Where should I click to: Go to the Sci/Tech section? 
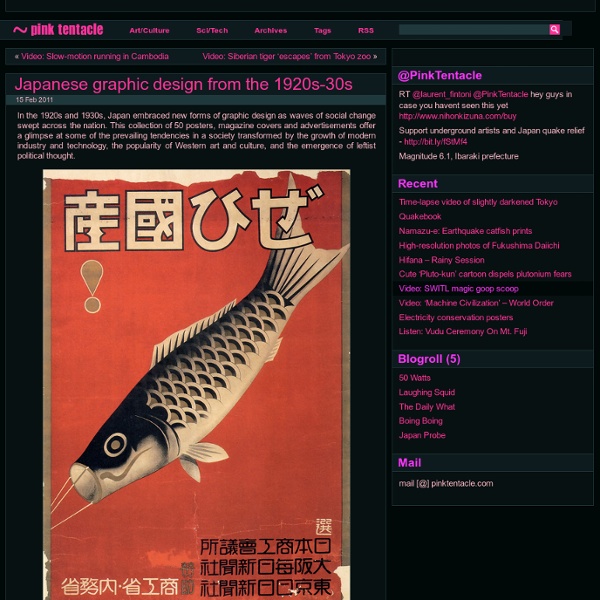212,31
